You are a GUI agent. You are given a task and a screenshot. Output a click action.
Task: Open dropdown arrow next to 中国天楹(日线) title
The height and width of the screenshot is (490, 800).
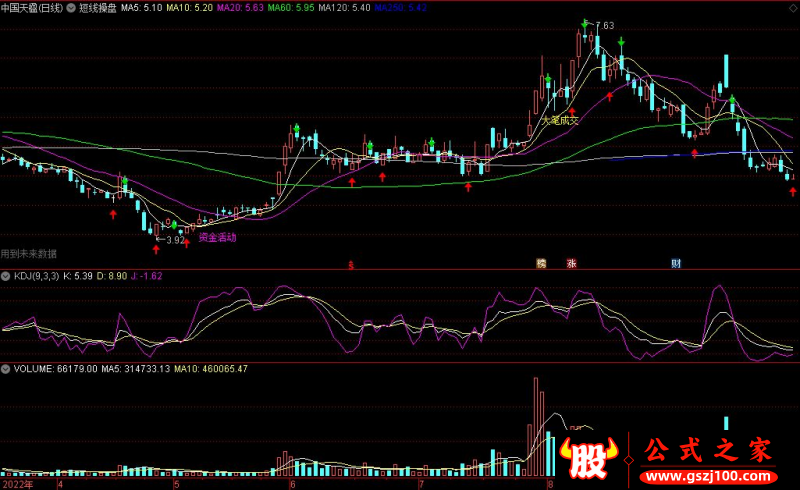[71, 7]
